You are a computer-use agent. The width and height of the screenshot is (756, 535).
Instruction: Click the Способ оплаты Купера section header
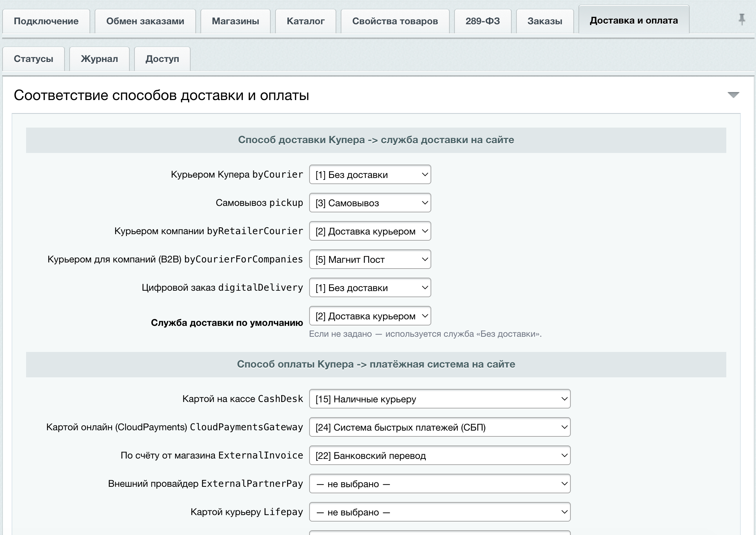(x=376, y=364)
